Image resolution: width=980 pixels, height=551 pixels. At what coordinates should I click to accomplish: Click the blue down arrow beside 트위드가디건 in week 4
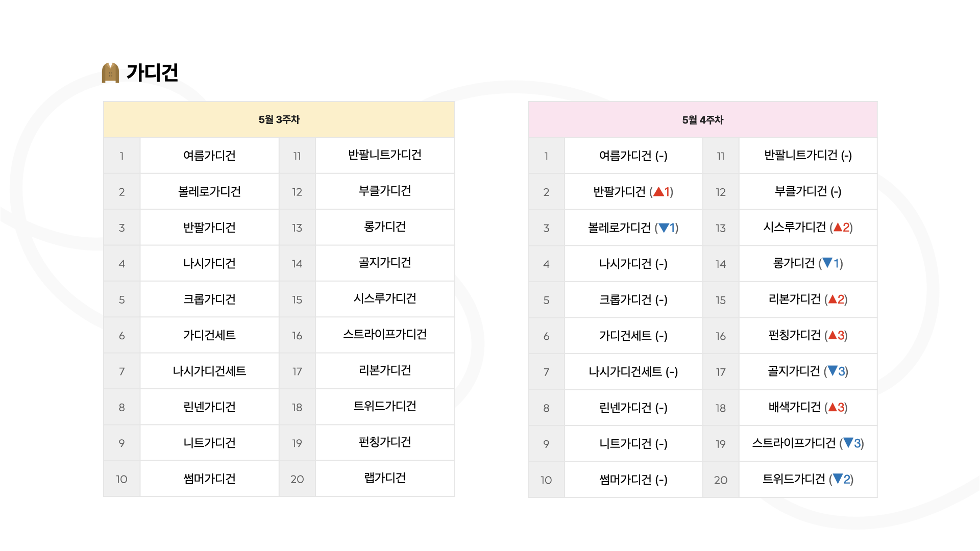[x=838, y=479]
